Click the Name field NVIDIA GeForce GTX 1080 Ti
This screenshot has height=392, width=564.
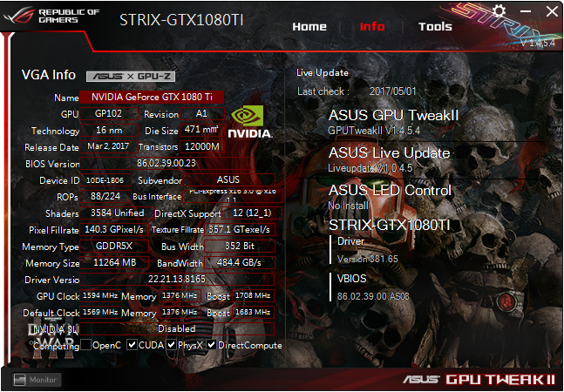[152, 97]
